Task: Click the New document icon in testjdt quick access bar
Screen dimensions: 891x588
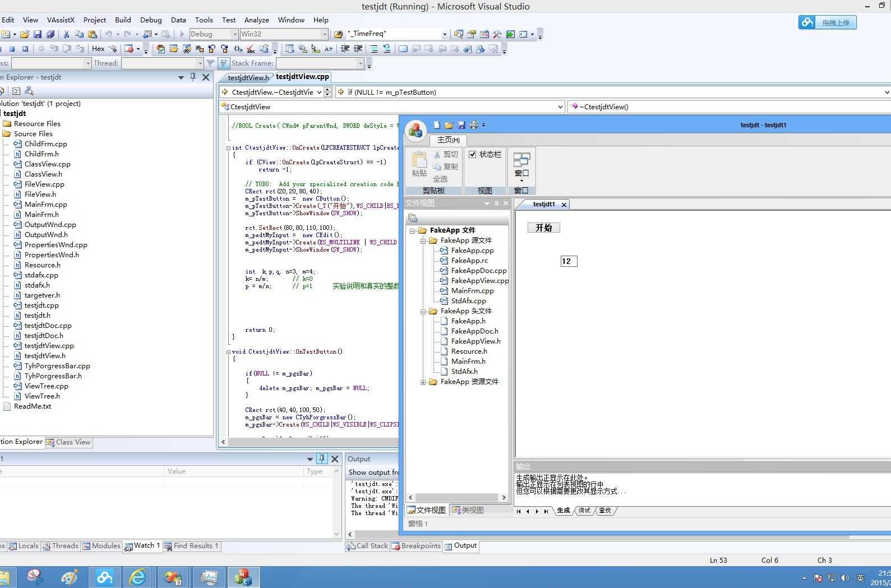Action: coord(437,125)
